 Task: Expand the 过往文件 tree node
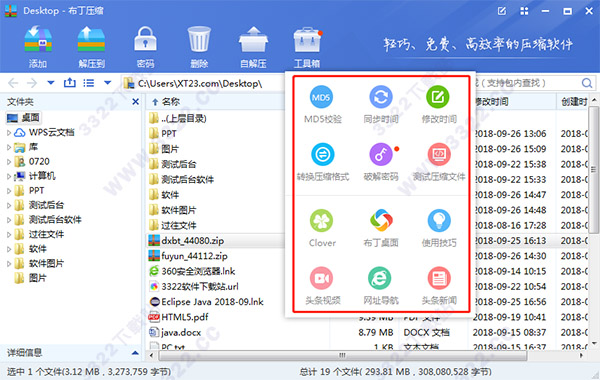coord(9,235)
